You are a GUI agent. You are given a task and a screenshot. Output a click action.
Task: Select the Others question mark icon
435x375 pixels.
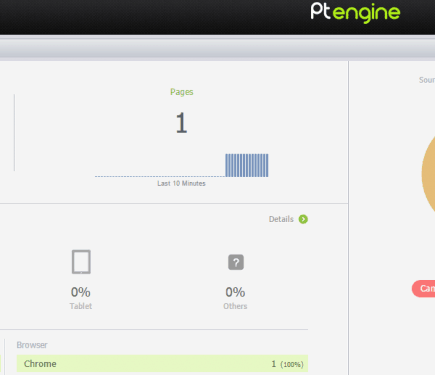click(236, 262)
